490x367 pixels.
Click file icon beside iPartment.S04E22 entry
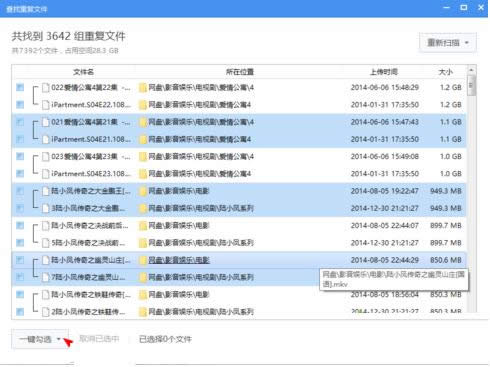coord(46,105)
